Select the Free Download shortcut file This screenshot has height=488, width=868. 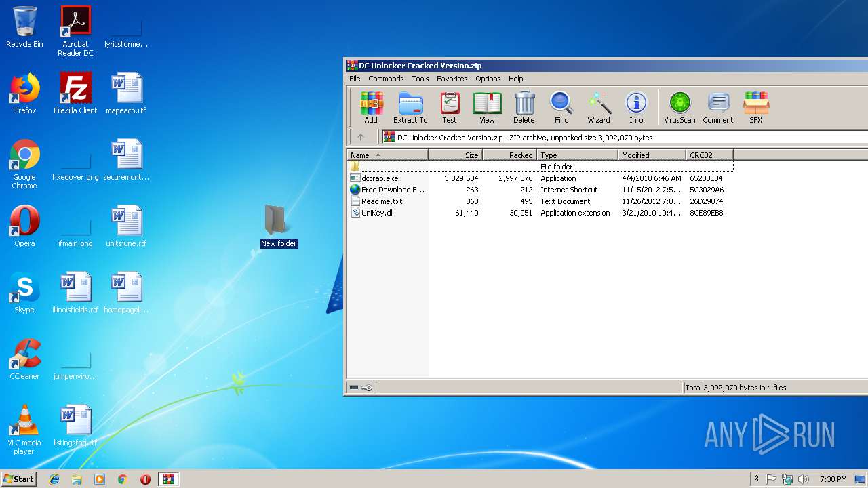(388, 190)
